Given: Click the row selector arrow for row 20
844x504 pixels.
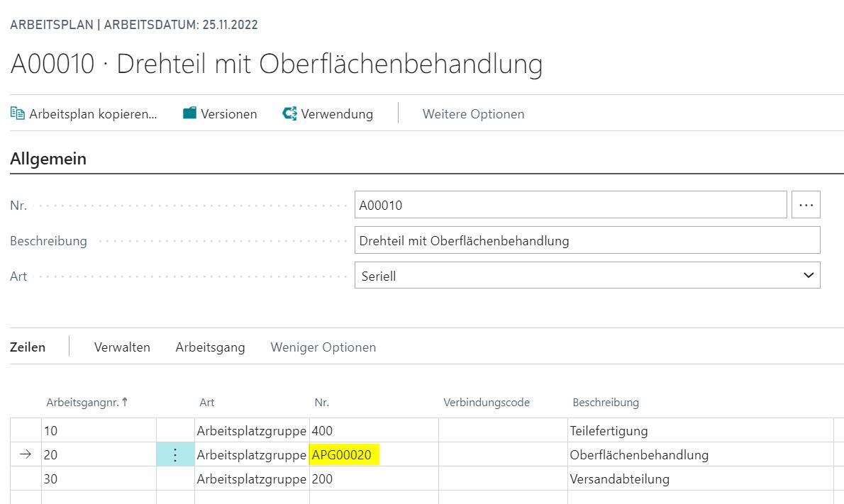Looking at the screenshot, I should (x=26, y=454).
